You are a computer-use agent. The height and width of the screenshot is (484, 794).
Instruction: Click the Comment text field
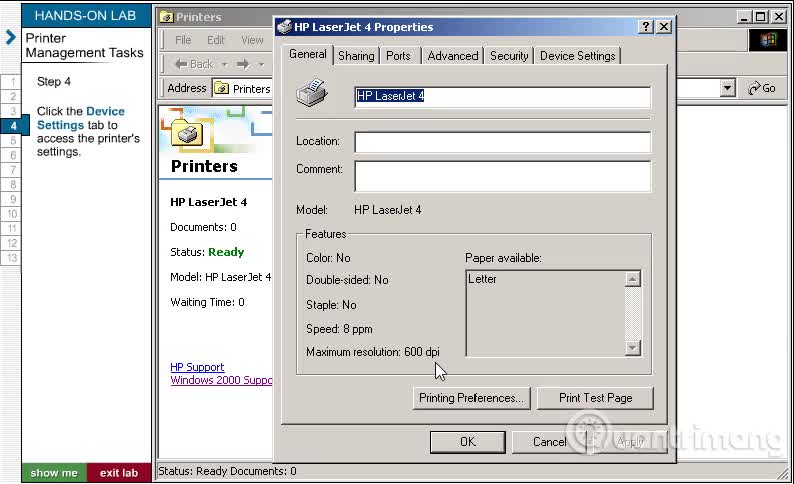502,176
